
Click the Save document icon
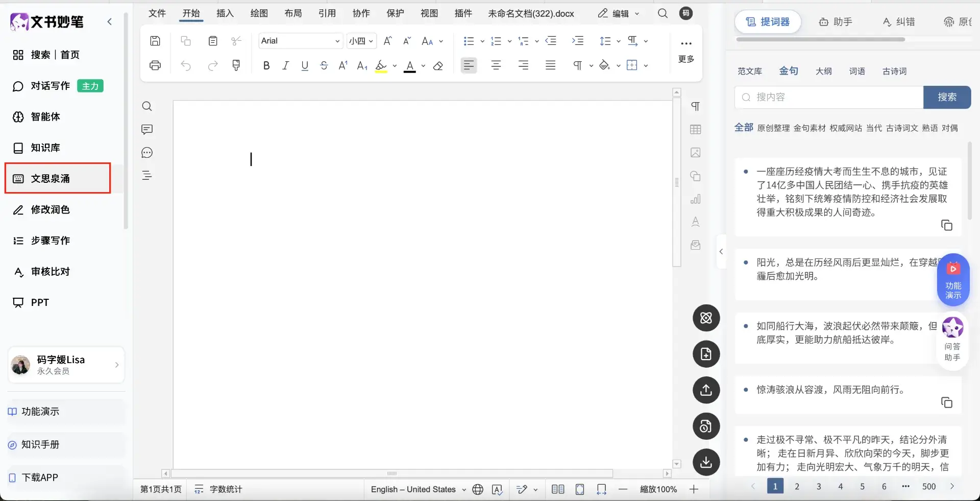point(155,41)
